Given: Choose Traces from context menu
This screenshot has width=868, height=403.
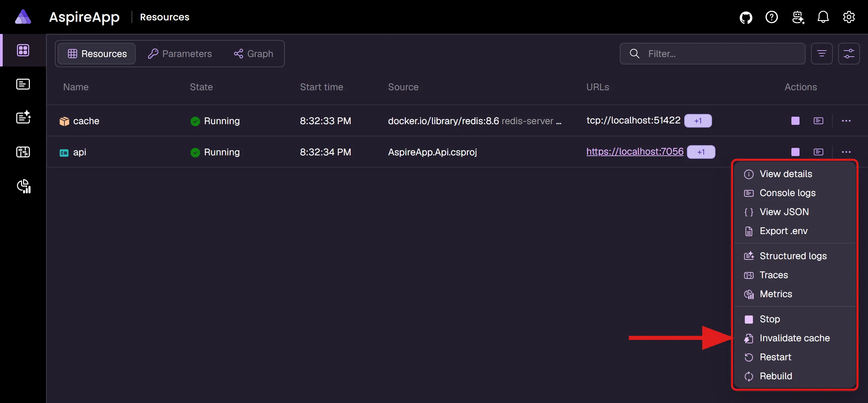Looking at the screenshot, I should click(x=795, y=275).
